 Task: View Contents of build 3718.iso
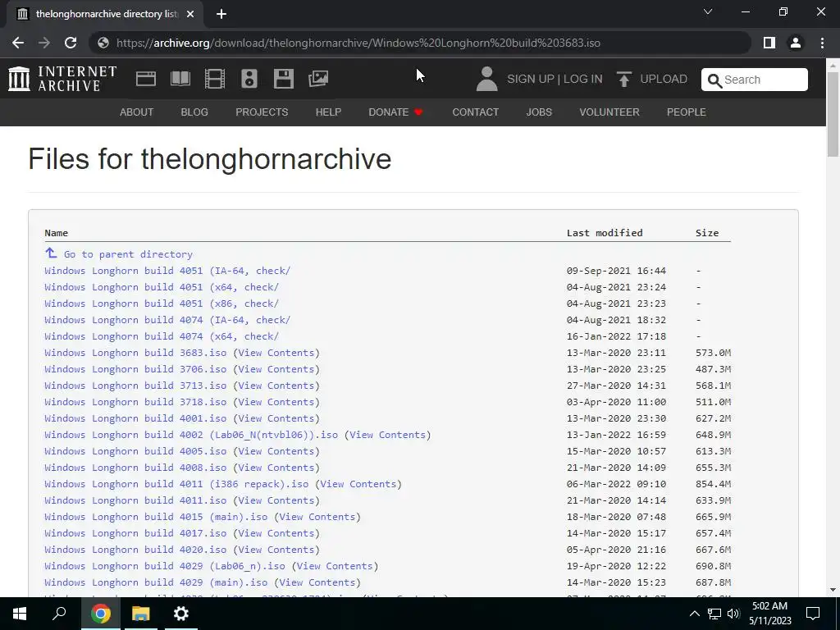pyautogui.click(x=276, y=402)
